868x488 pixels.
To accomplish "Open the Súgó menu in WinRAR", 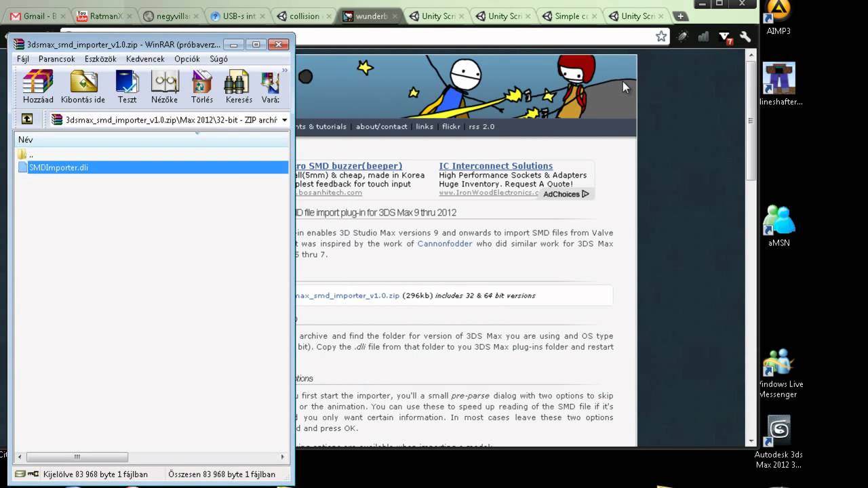I will [218, 59].
